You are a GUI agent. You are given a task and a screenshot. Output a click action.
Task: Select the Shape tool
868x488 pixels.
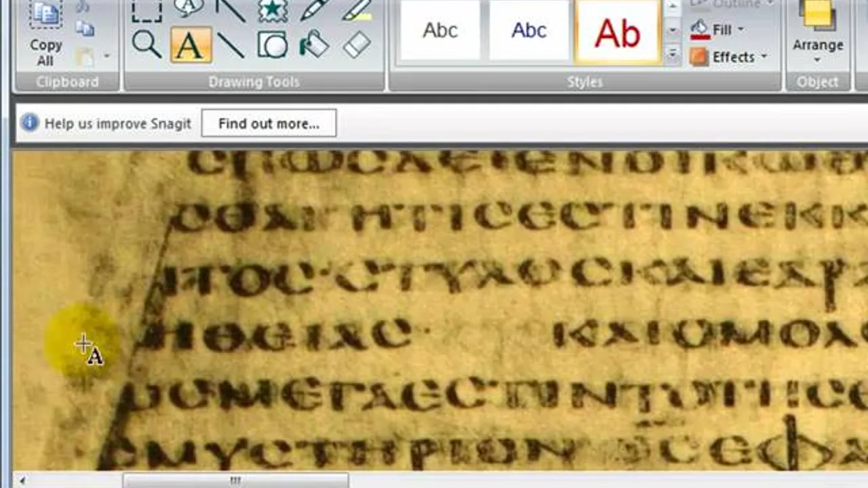click(273, 45)
